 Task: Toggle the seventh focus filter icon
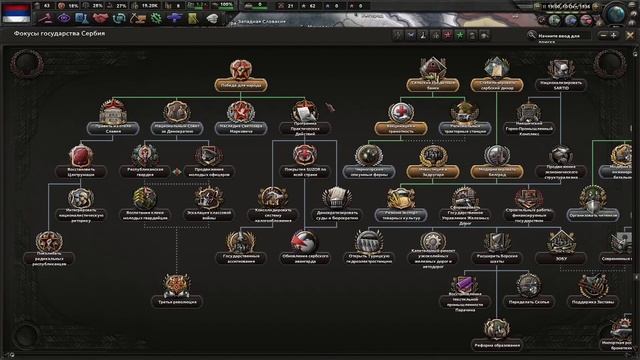point(472,36)
